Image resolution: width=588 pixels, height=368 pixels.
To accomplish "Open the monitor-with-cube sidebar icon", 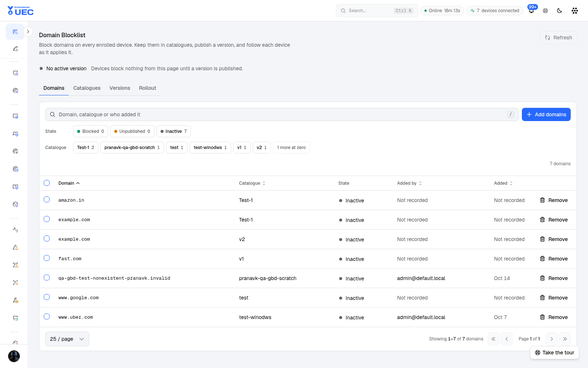I will tap(15, 187).
